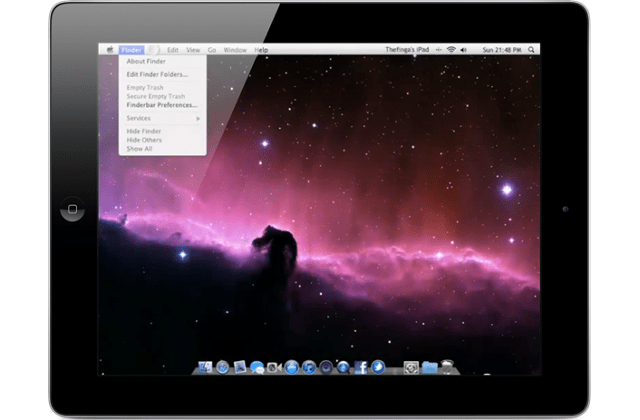Open Finderbar Preferences…

tap(162, 105)
